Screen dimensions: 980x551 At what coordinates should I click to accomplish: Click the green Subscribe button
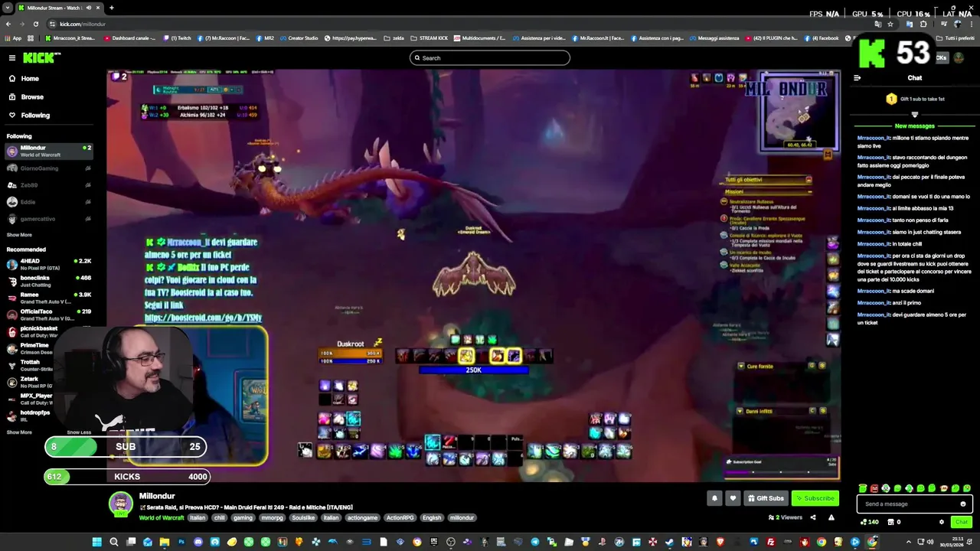click(815, 498)
